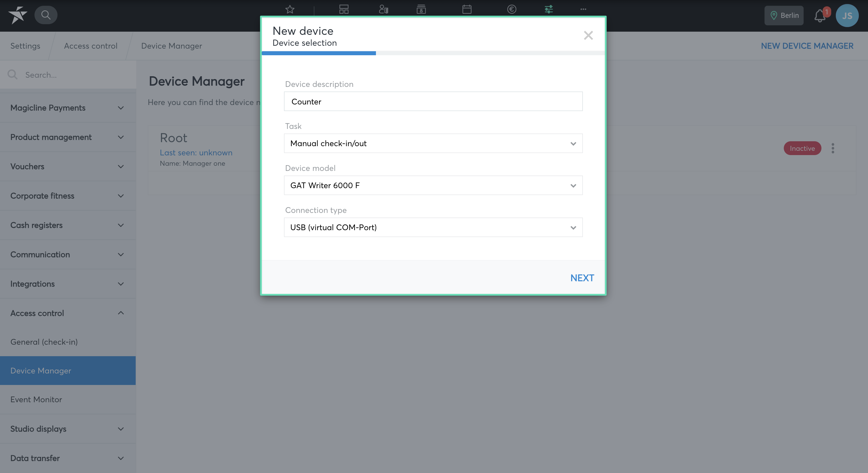Open Event Monitor in sidebar
Screen dimensions: 868x473
click(x=68, y=399)
